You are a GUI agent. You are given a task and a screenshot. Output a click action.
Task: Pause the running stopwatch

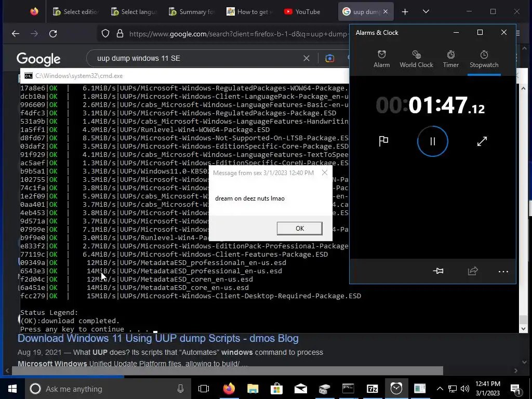tap(433, 141)
